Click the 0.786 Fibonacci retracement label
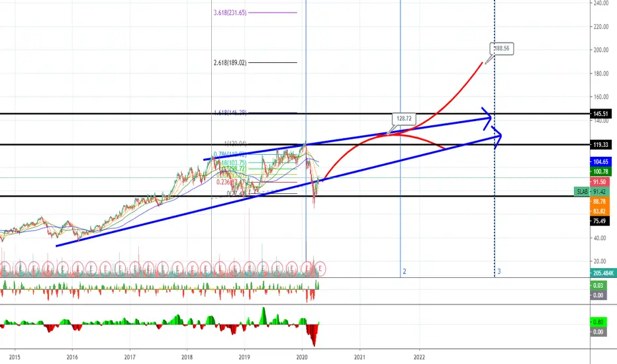 click(x=230, y=155)
